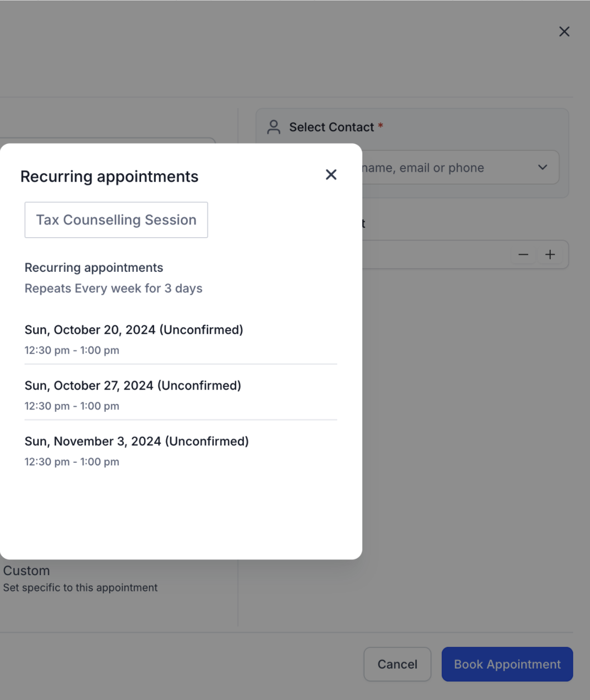Viewport: 590px width, 700px height.
Task: Select the October 20, 2024 appointment
Action: (180, 339)
